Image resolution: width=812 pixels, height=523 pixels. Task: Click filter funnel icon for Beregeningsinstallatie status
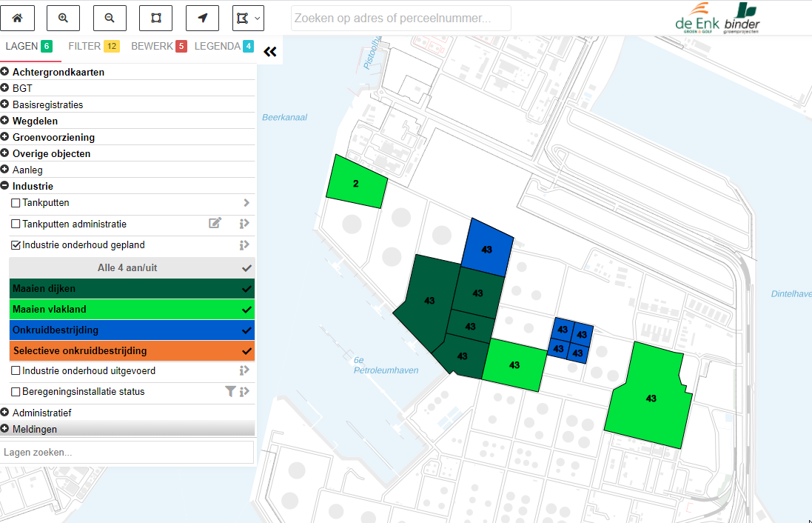pyautogui.click(x=230, y=391)
